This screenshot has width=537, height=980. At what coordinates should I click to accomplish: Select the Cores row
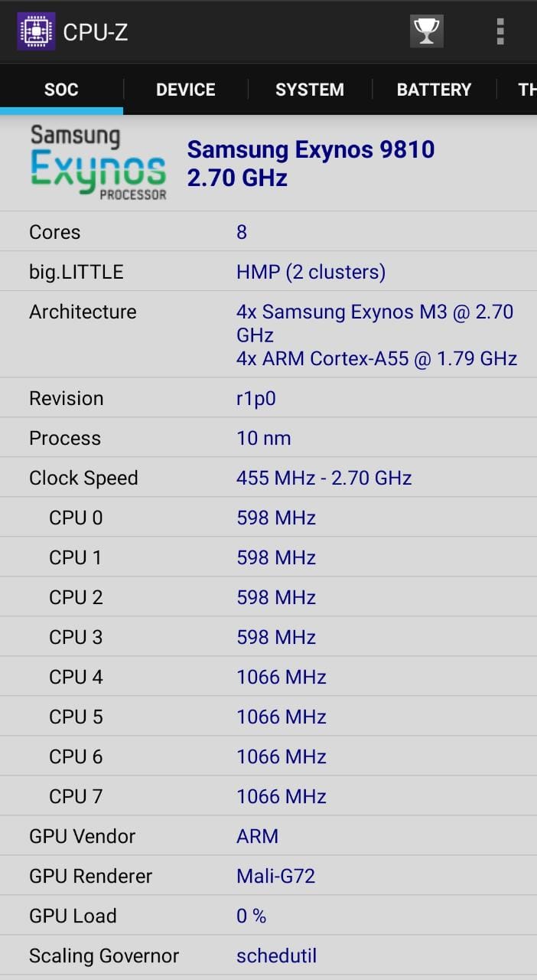point(268,232)
